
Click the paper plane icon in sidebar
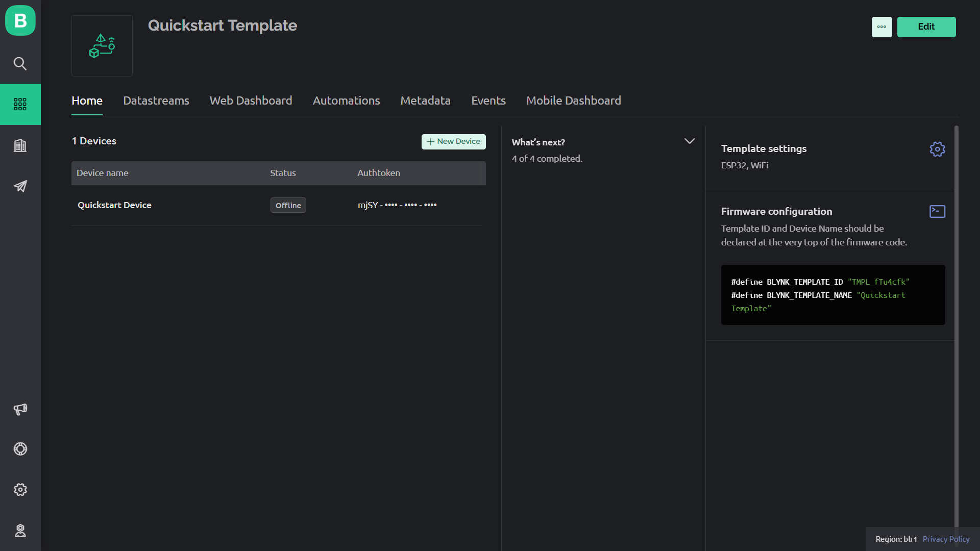click(x=20, y=186)
